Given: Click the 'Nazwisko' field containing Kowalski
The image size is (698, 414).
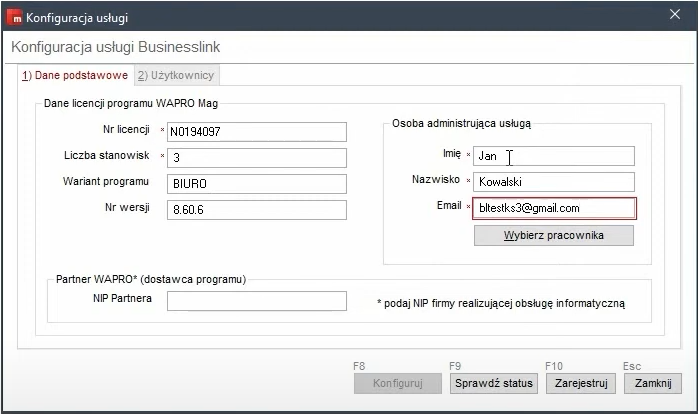Looking at the screenshot, I should pos(554,182).
